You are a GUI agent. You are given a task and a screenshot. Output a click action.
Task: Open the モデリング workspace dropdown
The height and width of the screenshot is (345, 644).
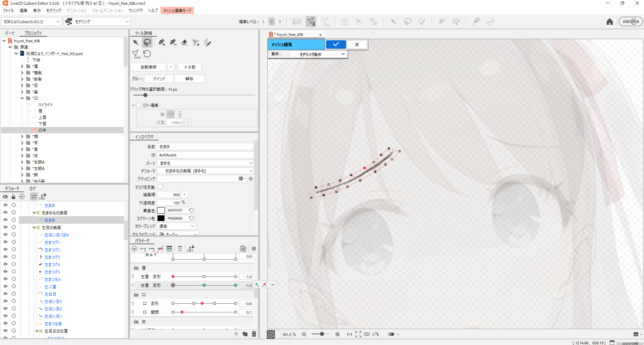click(x=97, y=21)
